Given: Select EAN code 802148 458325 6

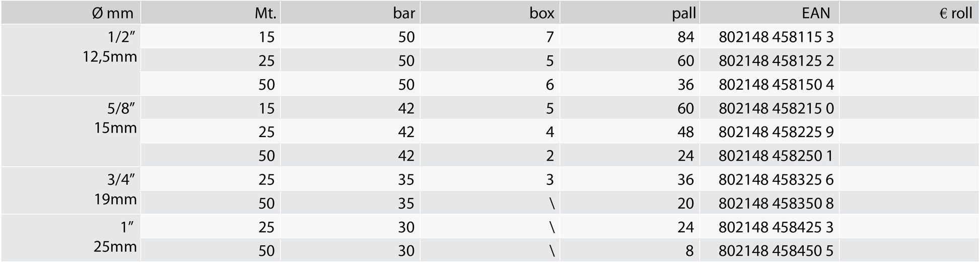Looking at the screenshot, I should [x=776, y=179].
